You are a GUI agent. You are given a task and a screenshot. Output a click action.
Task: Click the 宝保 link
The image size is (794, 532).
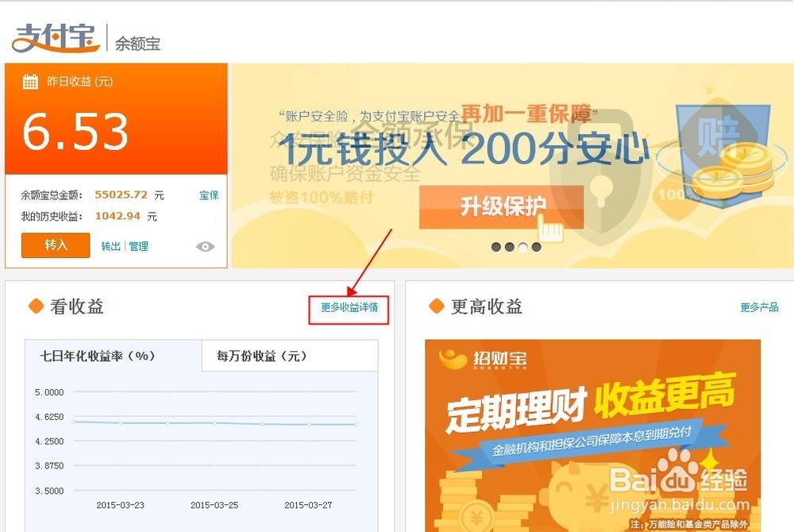coord(209,195)
